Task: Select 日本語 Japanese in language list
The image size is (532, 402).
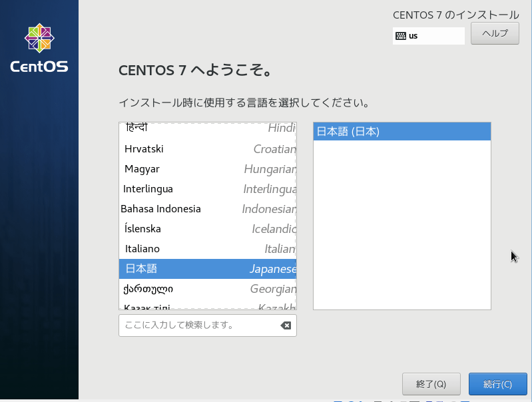Action: tap(208, 269)
